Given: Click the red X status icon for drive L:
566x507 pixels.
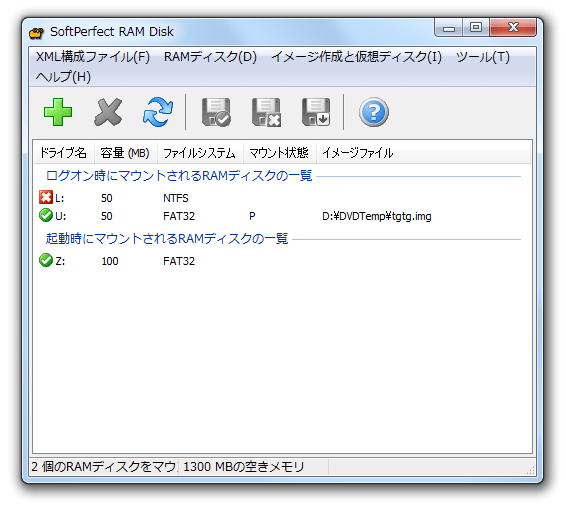Looking at the screenshot, I should coord(45,197).
